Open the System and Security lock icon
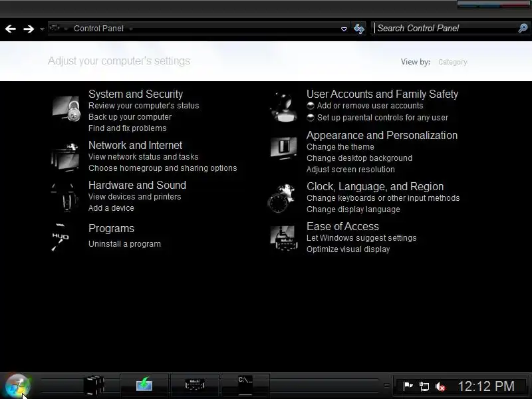Viewport: 532px width, 399px height. (66, 108)
